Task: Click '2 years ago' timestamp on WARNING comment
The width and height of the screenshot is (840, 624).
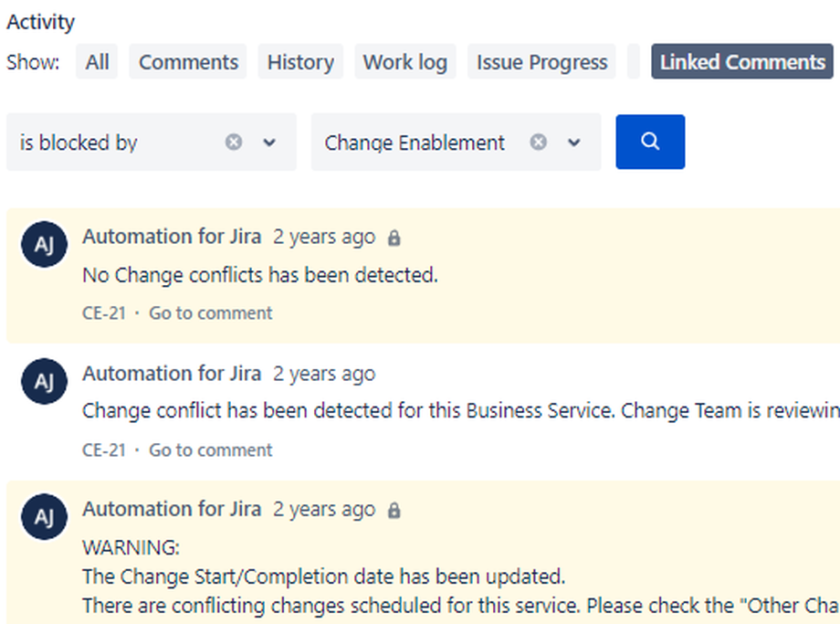Action: (324, 509)
